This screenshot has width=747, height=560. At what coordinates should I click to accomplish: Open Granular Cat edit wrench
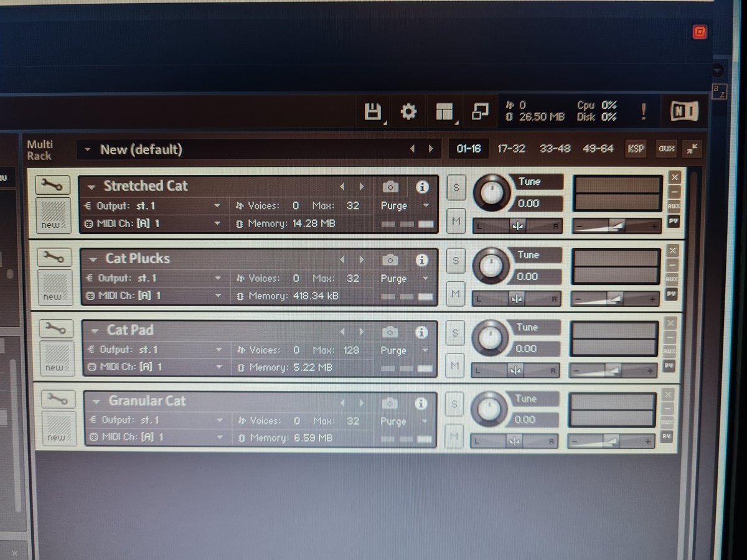click(59, 399)
